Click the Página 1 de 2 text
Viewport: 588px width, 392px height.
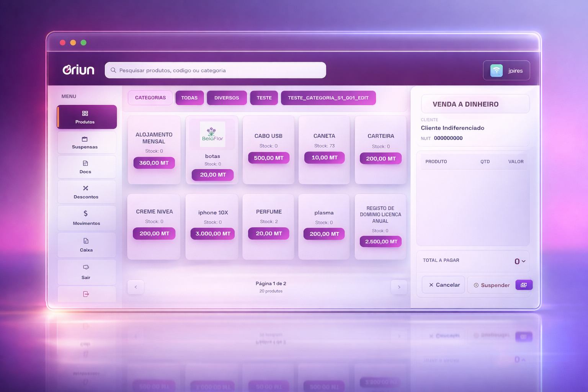(x=271, y=284)
